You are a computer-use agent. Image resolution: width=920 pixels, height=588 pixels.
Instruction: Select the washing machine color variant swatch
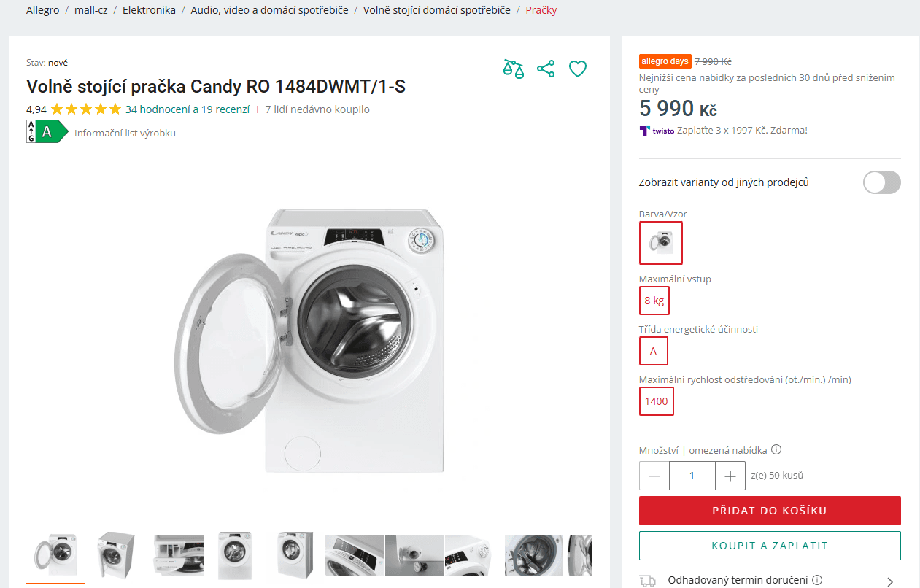point(661,243)
